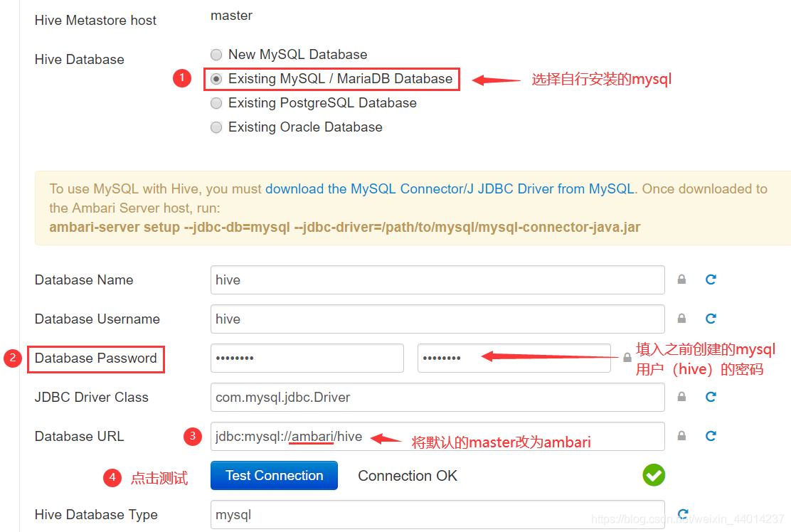This screenshot has height=532, width=791.
Task: Click the Hive Database label
Action: (x=79, y=60)
